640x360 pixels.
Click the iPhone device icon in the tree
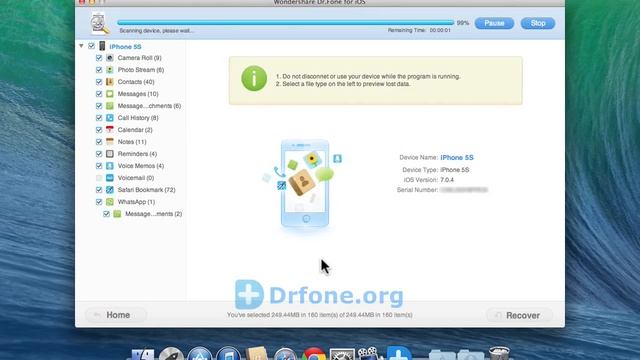102,46
